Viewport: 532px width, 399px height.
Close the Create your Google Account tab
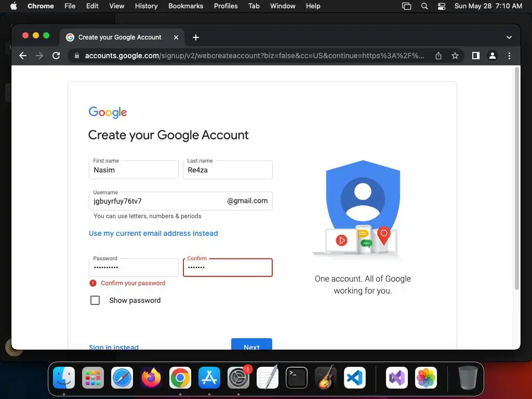(x=176, y=37)
